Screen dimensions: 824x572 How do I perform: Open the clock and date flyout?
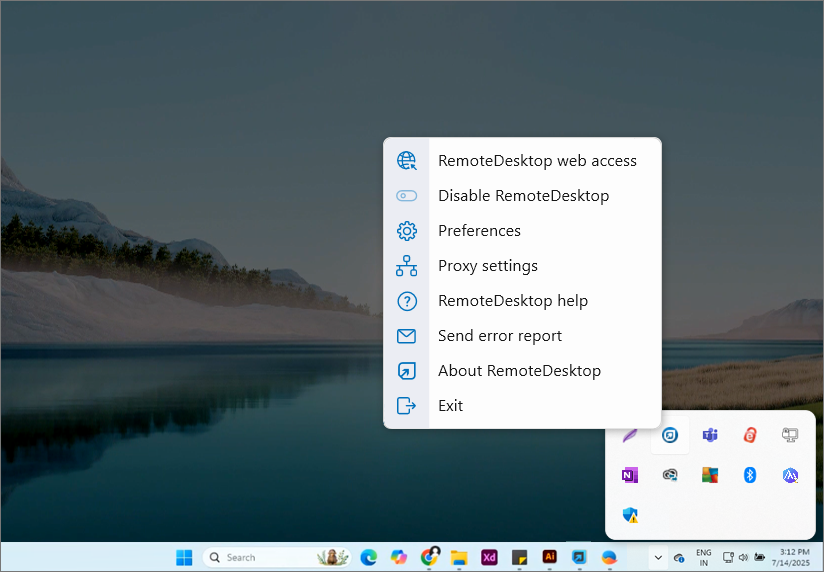795,557
